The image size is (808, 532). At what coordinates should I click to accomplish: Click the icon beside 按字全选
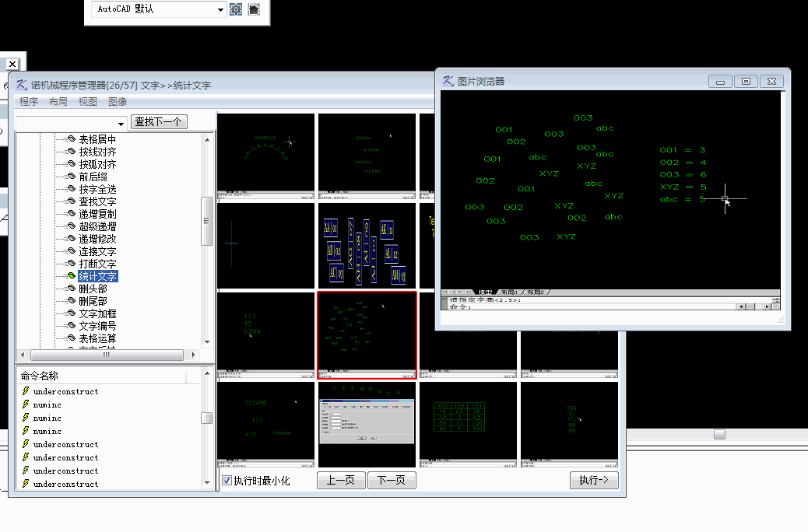click(72, 188)
